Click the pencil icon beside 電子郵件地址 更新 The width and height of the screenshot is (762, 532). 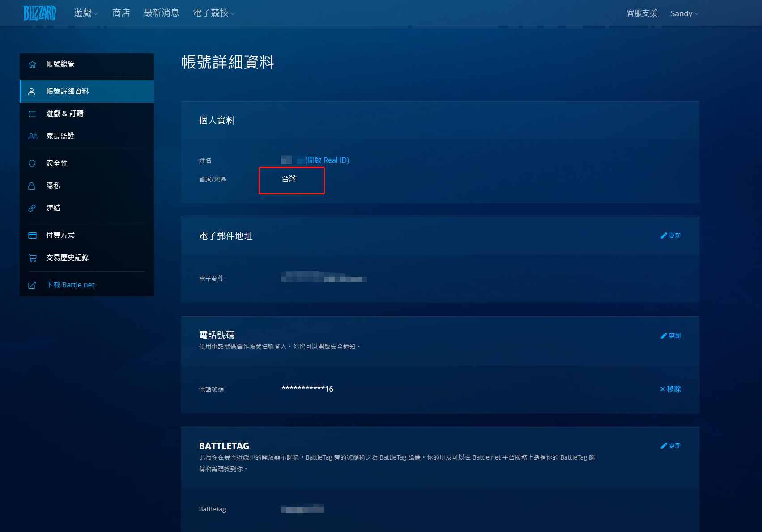[x=664, y=236]
